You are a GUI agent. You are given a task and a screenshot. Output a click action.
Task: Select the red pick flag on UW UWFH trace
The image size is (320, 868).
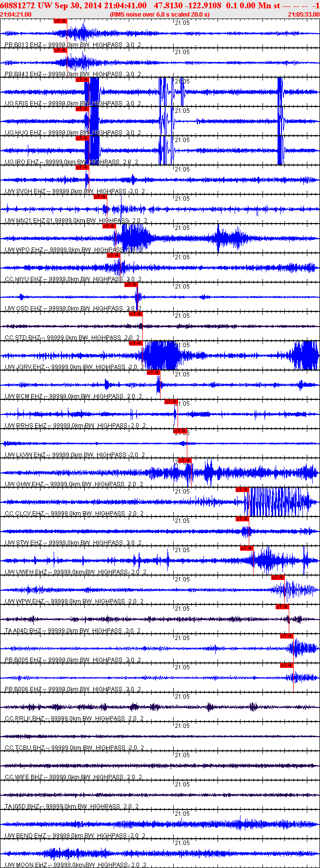[247, 548]
